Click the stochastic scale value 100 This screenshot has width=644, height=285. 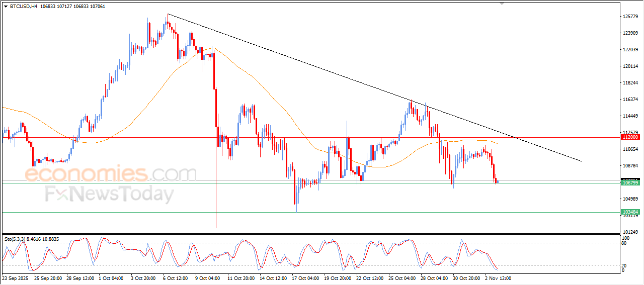pyautogui.click(x=626, y=238)
